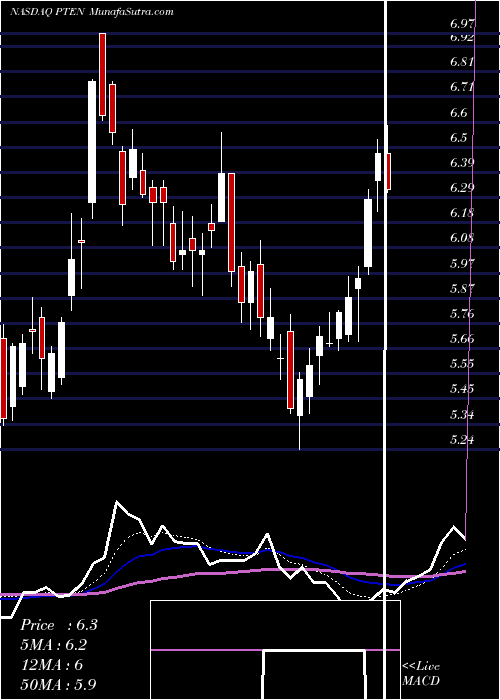Viewport: 500px width, 700px height.
Task: Click the 5.87 price axis label
Action: pyautogui.click(x=462, y=288)
